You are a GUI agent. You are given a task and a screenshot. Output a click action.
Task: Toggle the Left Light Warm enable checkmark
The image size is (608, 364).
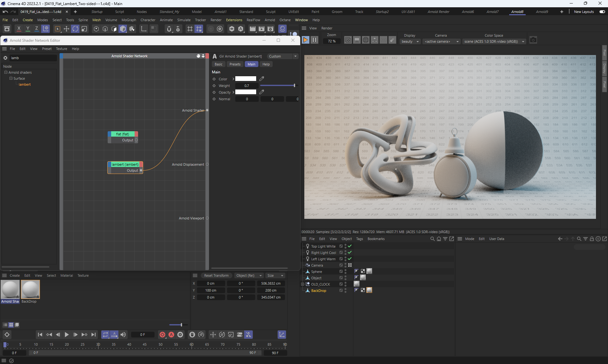coord(350,259)
